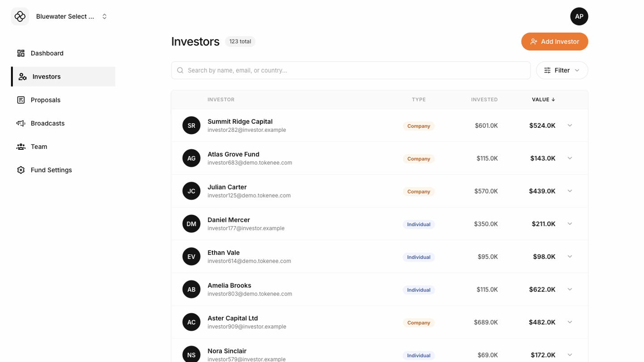
Task: Open the Bluewater Select fund switcher
Action: pyautogui.click(x=72, y=17)
